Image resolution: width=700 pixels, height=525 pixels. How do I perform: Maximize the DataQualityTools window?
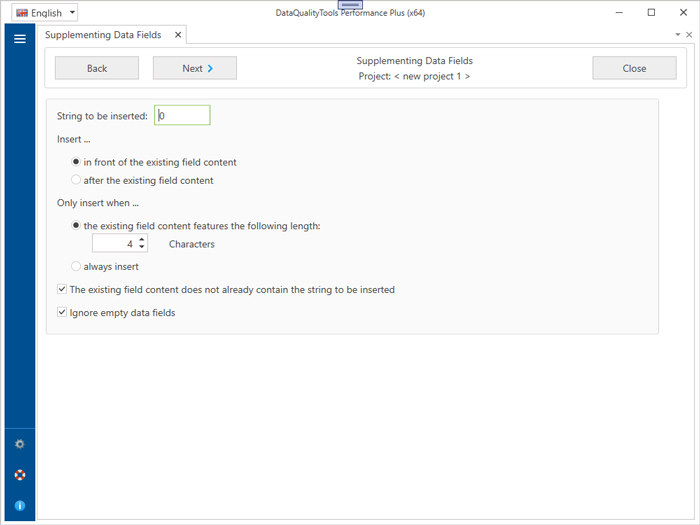tap(651, 12)
